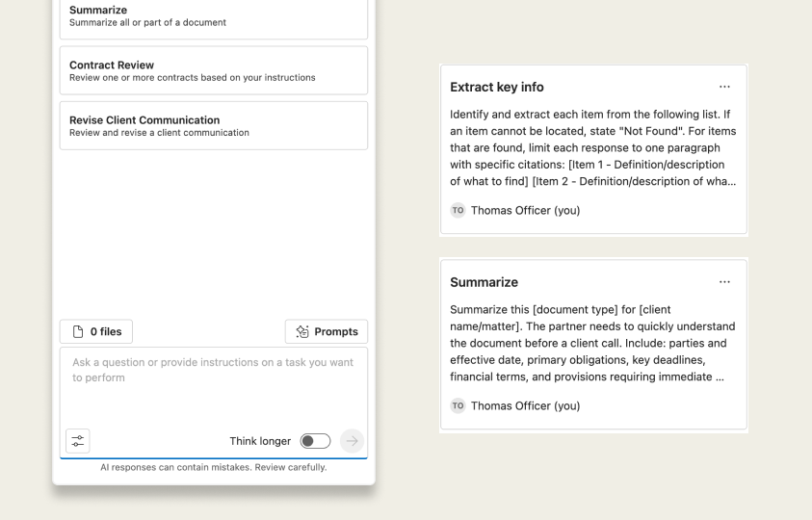Screen dimensions: 812x520
Task: Click the TO avatar on the Extract key info card
Action: (x=458, y=210)
